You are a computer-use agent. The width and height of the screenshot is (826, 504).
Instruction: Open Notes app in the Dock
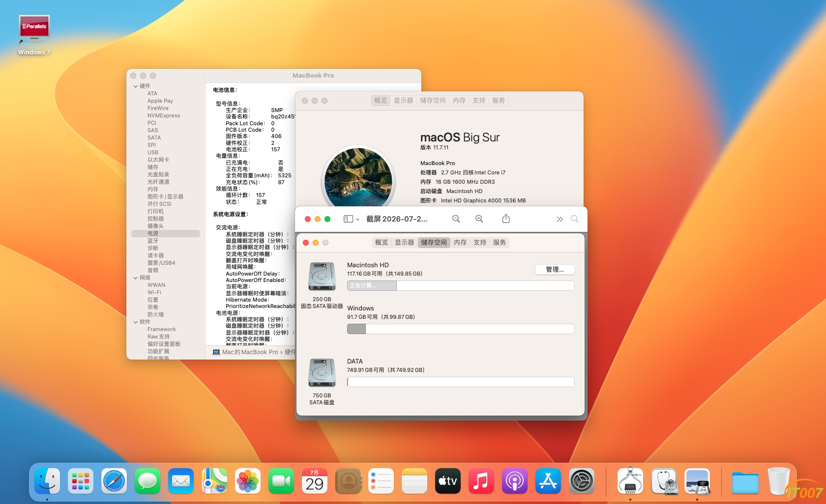(414, 481)
